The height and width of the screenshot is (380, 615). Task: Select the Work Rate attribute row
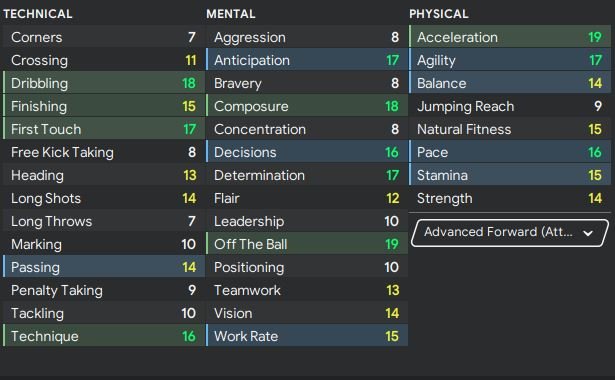point(307,336)
